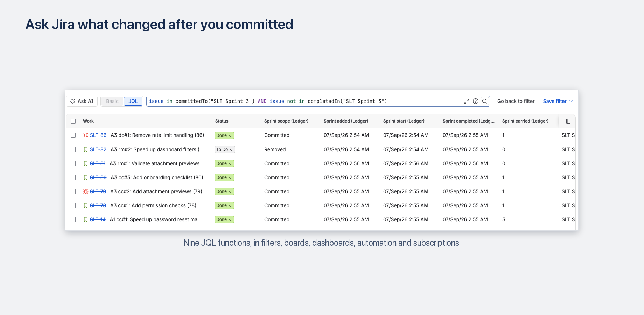Click the bug icon for SLT-79
Screen dimensions: 644x315
click(x=86, y=191)
